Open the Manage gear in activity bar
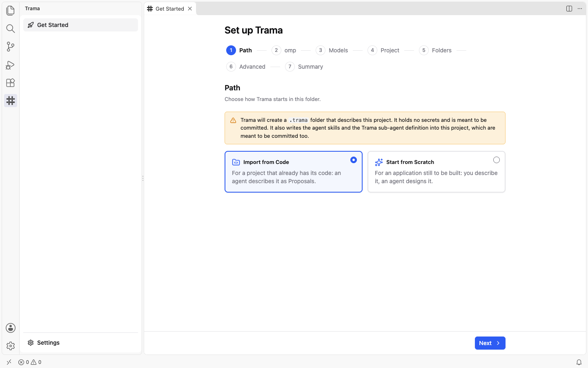588x368 pixels. [x=11, y=346]
